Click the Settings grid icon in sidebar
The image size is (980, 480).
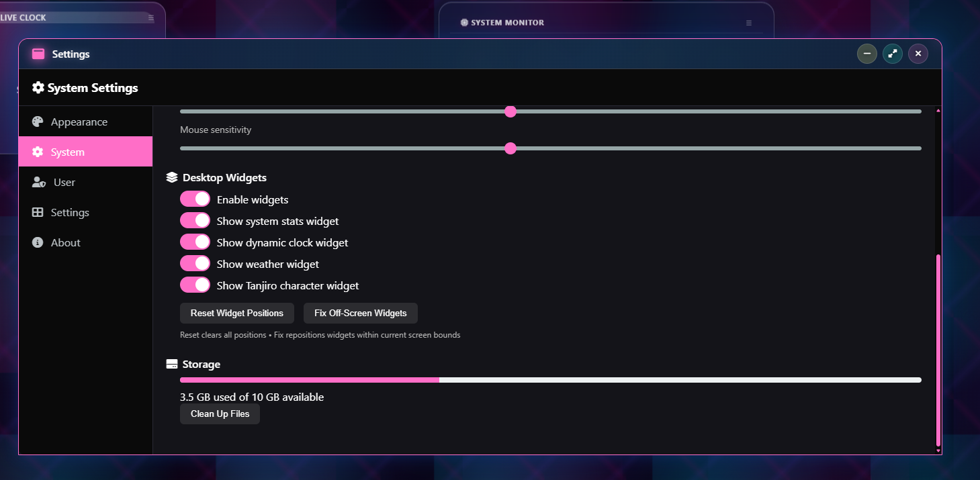pyautogui.click(x=38, y=212)
